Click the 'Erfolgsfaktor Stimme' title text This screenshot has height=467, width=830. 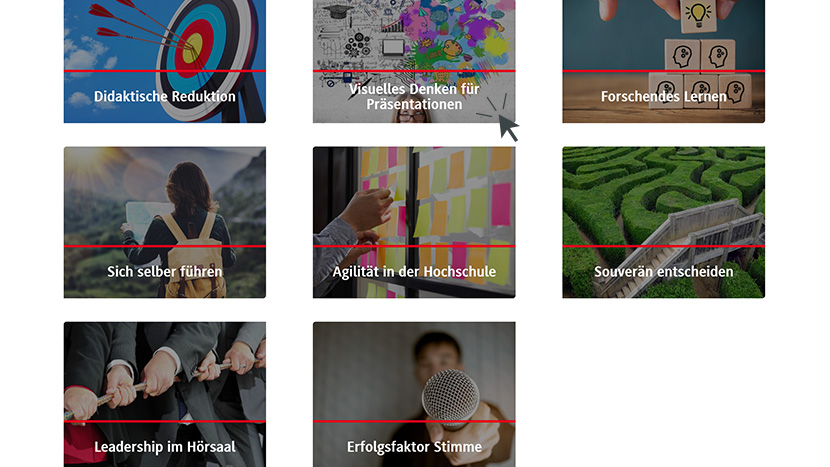tap(414, 447)
